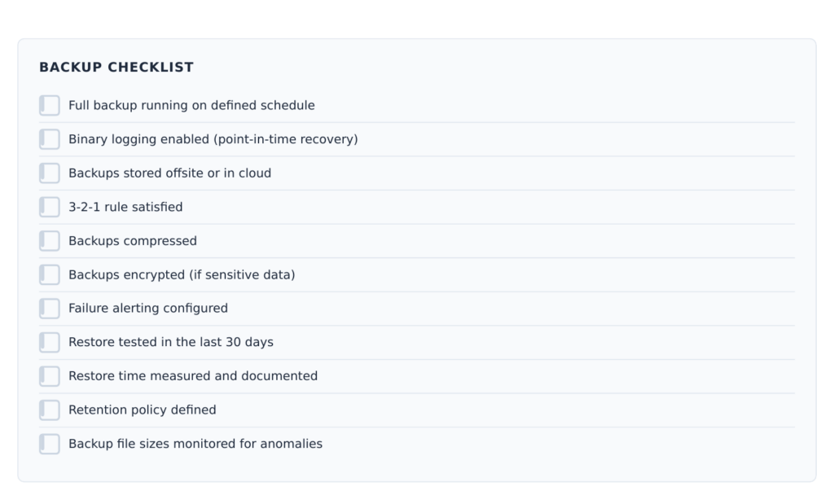Tick 'Restore tested in the last 30 days'
834x504 pixels.
point(50,343)
